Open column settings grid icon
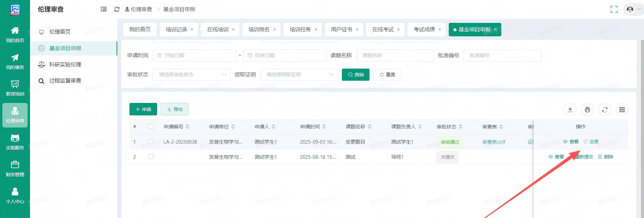This screenshot has height=218, width=644. [x=622, y=110]
